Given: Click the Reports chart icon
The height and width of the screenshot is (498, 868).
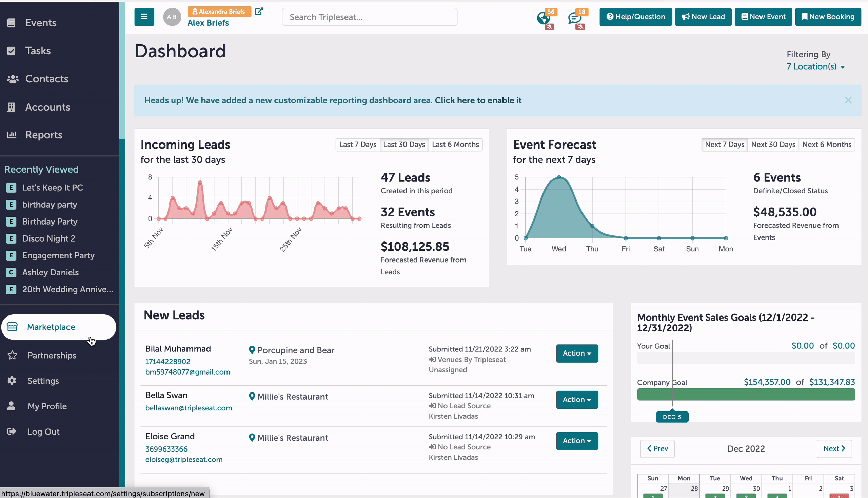Looking at the screenshot, I should coord(12,135).
